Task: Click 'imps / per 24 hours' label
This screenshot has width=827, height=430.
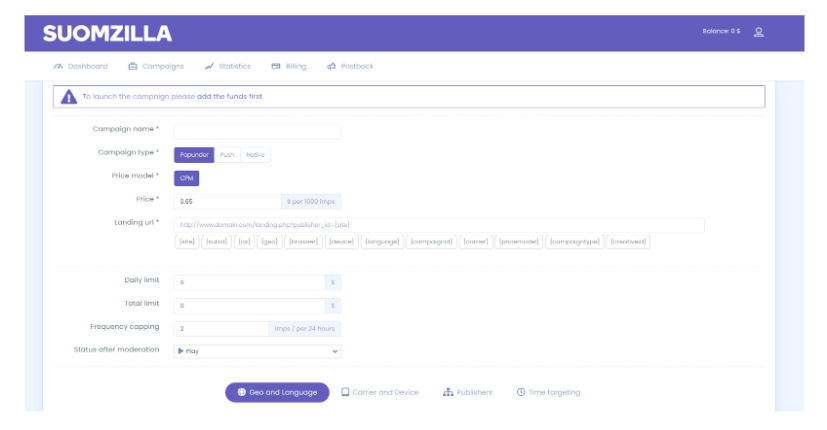Action: tap(305, 329)
